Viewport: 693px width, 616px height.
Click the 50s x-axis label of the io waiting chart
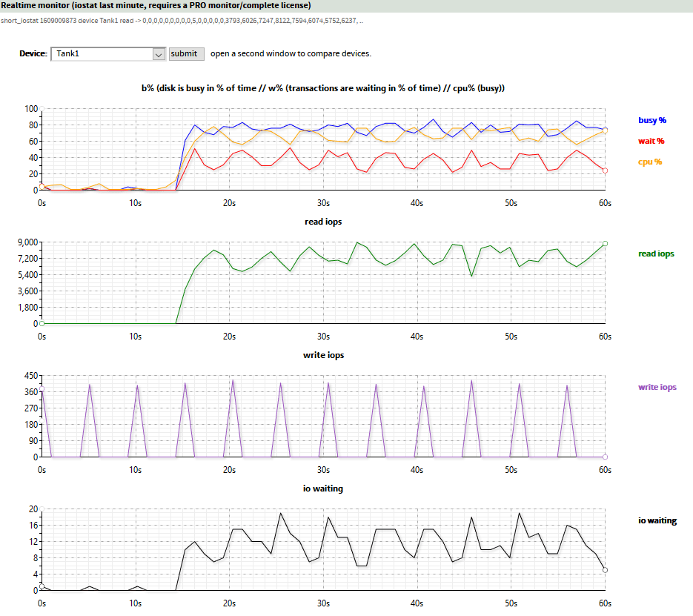click(x=511, y=603)
